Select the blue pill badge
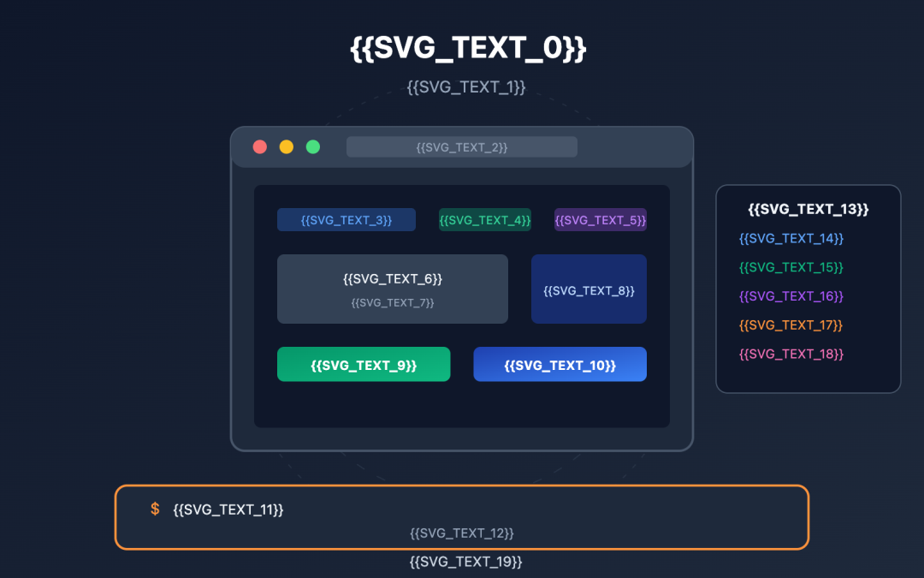 pos(346,219)
